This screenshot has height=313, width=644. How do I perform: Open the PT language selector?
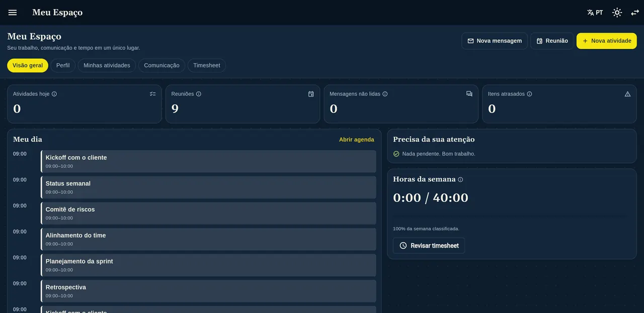(x=595, y=13)
